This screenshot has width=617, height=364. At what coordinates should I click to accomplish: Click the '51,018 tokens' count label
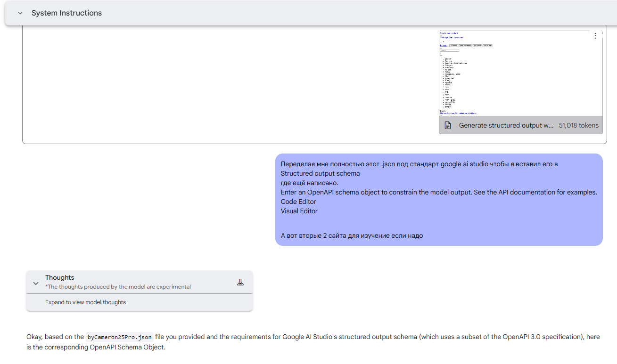pyautogui.click(x=578, y=125)
